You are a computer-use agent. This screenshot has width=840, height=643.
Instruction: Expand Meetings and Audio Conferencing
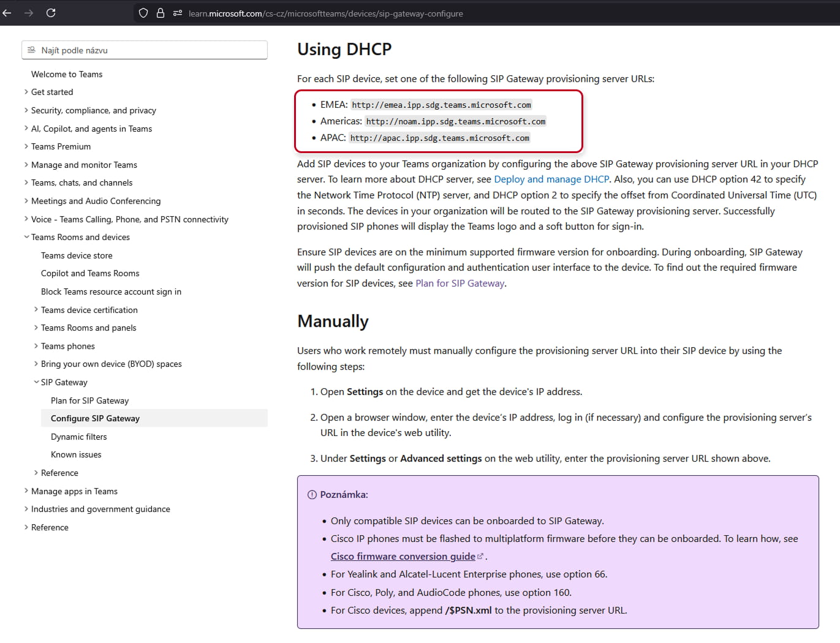[96, 201]
